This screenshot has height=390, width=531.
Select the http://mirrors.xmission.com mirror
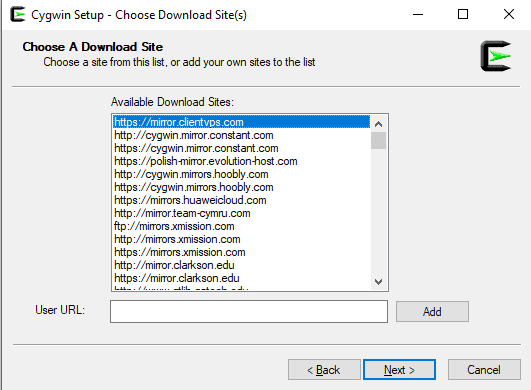241,239
